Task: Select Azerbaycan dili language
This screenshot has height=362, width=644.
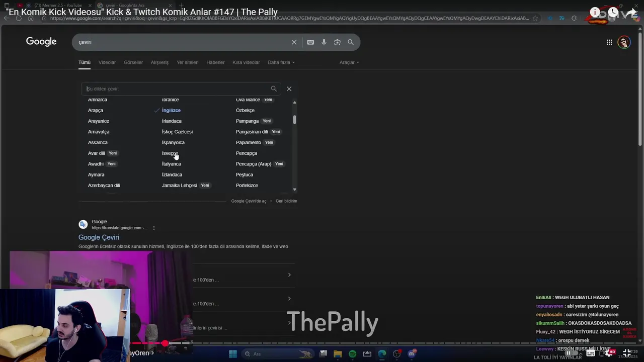Action: pyautogui.click(x=104, y=186)
